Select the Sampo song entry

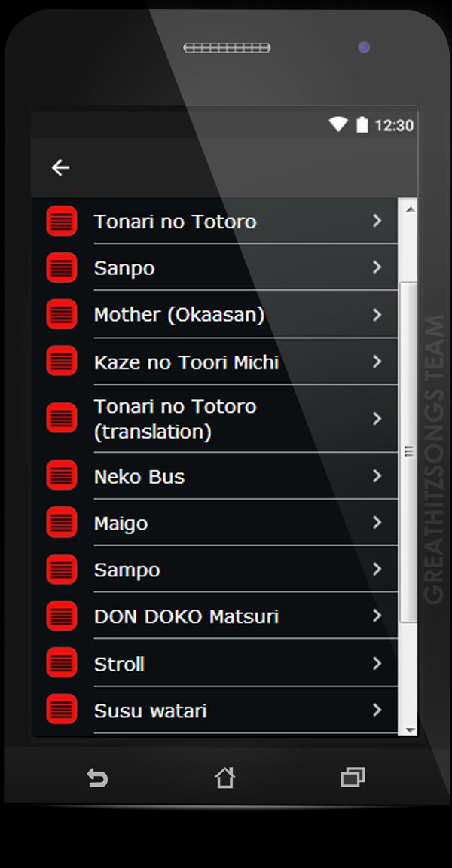[x=215, y=569]
